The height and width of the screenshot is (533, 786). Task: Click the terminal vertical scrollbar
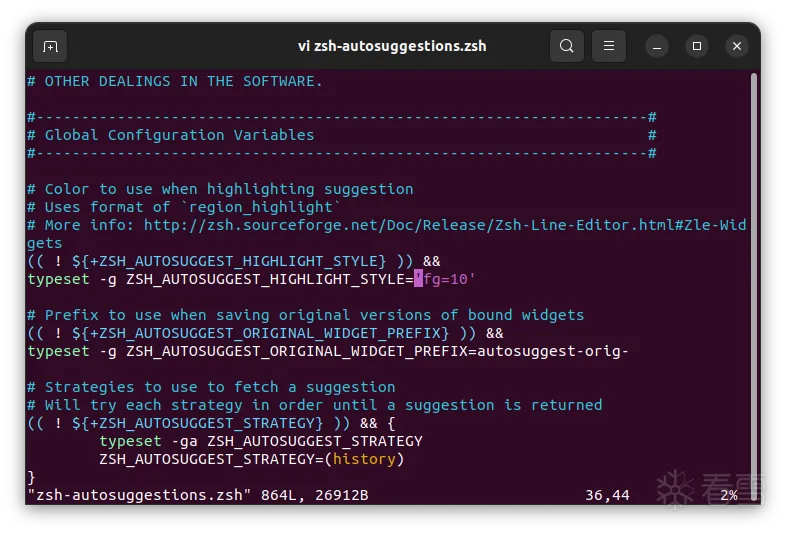pyautogui.click(x=753, y=286)
